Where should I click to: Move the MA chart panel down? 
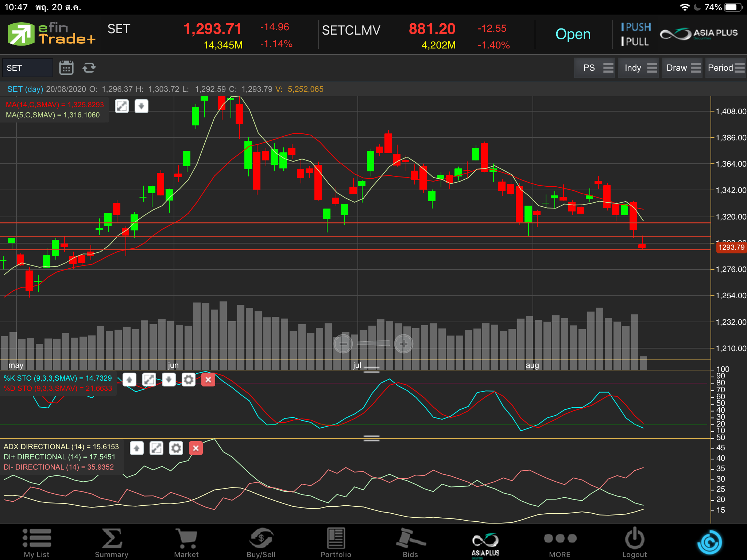pyautogui.click(x=141, y=106)
